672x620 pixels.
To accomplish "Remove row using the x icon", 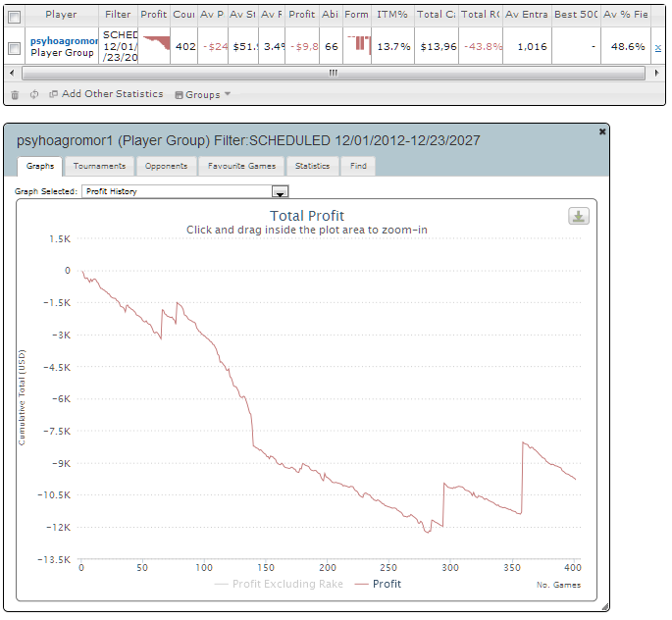I will tap(657, 46).
